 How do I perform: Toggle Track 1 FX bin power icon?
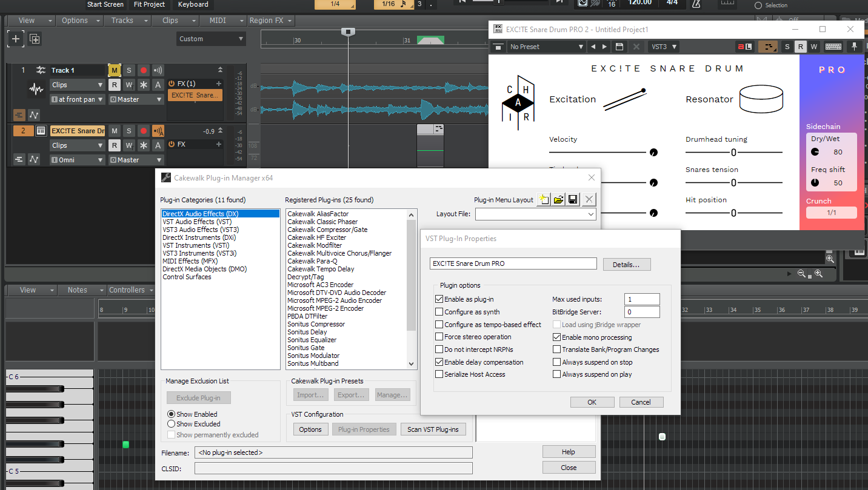pos(172,84)
